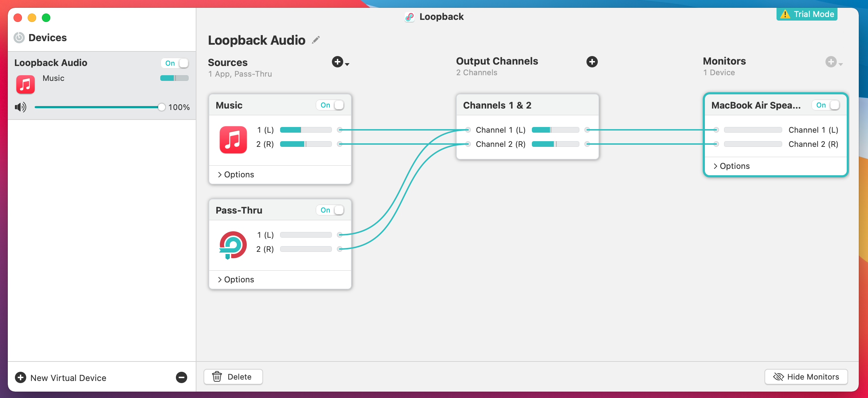Click Music source 2 (R) output connector

coord(340,144)
